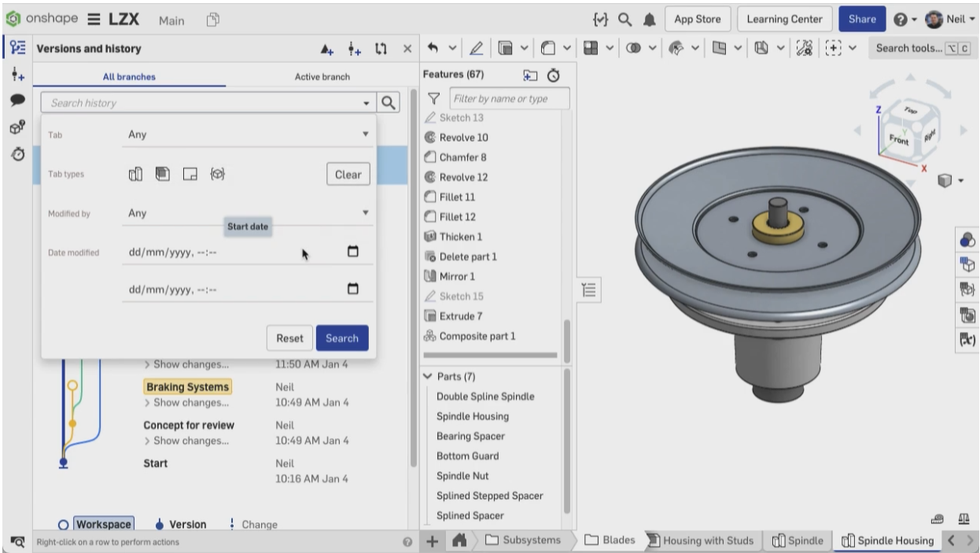Screen dimensions: 980x553
Task: Click the magnifier search icon in the top bar
Action: pyautogui.click(x=624, y=19)
